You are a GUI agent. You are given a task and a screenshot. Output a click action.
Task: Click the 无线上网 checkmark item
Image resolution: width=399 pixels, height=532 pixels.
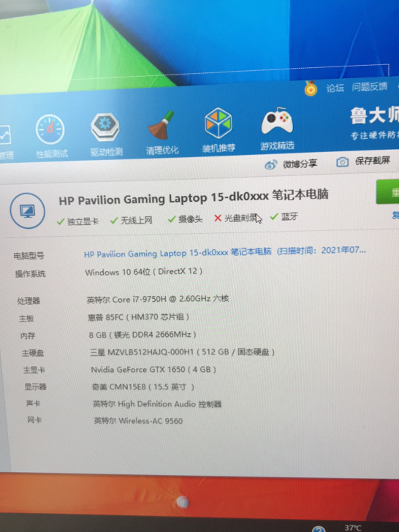[x=132, y=221]
